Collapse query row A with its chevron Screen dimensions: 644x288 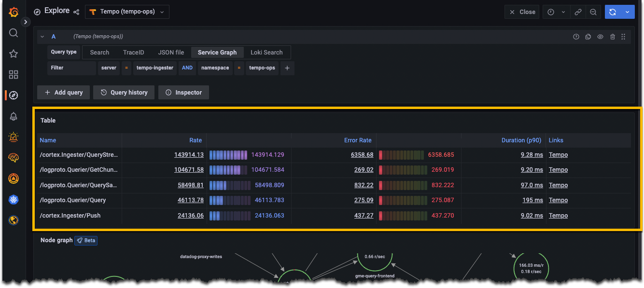pyautogui.click(x=42, y=36)
